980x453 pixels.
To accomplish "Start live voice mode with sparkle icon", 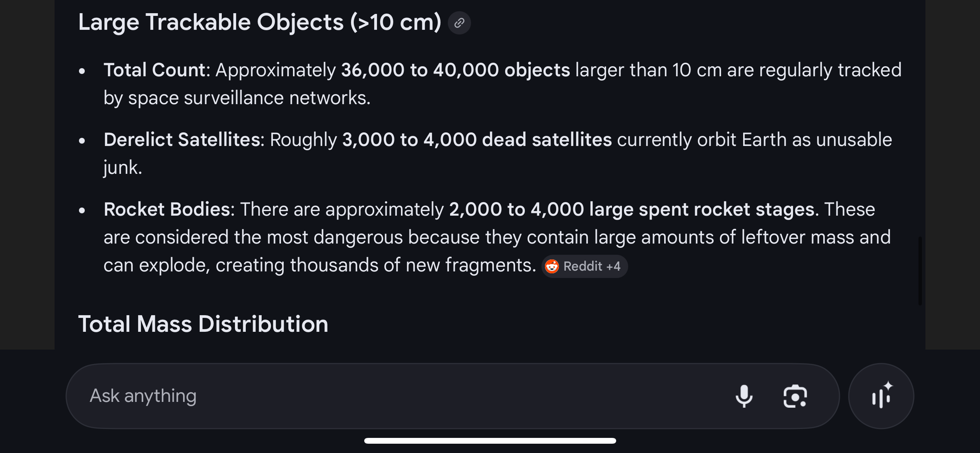I will pos(881,396).
